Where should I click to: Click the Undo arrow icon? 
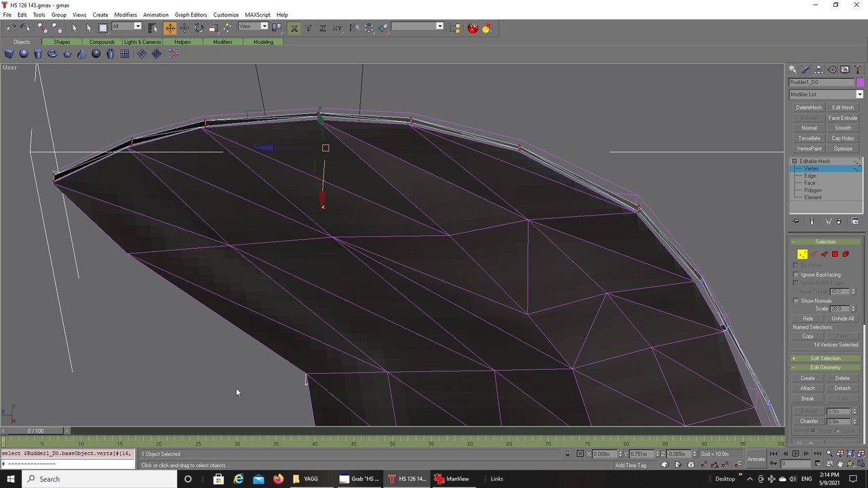(11, 28)
